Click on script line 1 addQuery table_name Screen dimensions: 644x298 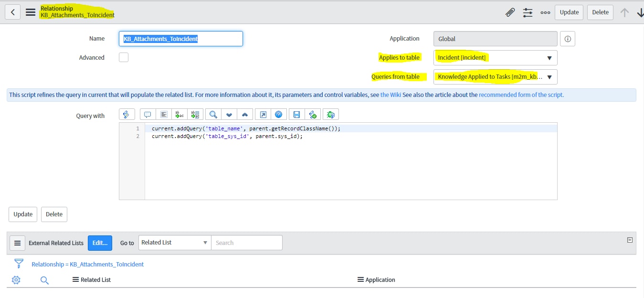pyautogui.click(x=246, y=129)
